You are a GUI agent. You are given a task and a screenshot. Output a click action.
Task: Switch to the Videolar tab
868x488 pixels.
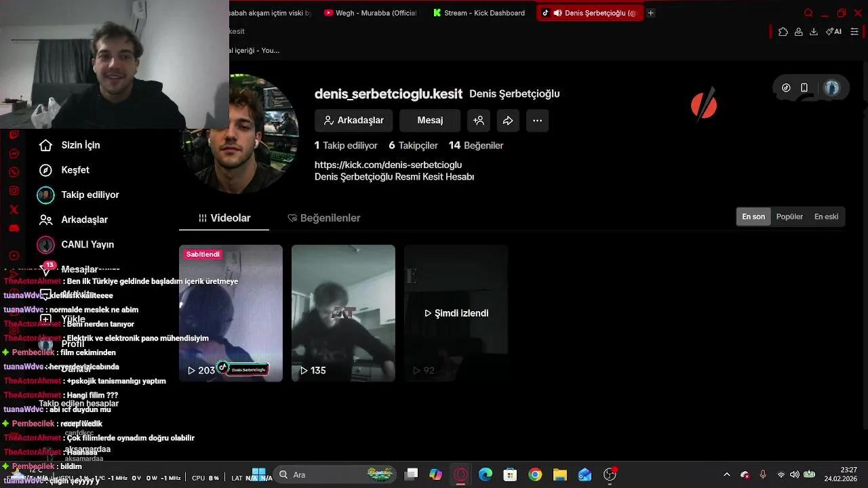click(224, 218)
